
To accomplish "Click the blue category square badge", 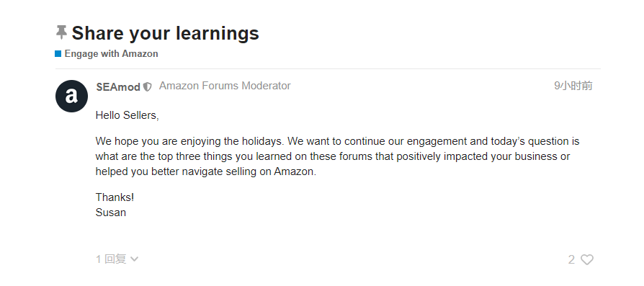I will 58,54.
